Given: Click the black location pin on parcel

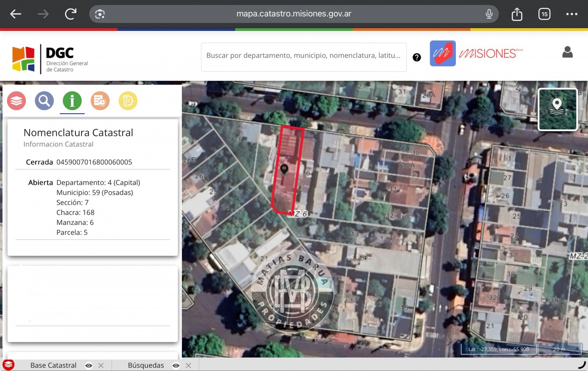Looking at the screenshot, I should point(284,169).
